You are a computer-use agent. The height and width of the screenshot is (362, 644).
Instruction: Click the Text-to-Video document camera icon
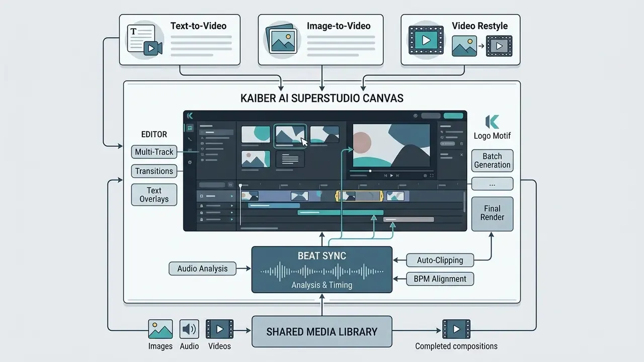pos(144,40)
